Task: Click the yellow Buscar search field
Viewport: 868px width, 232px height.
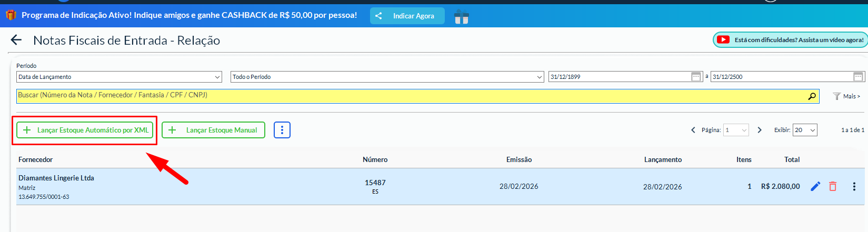Action: tap(411, 96)
